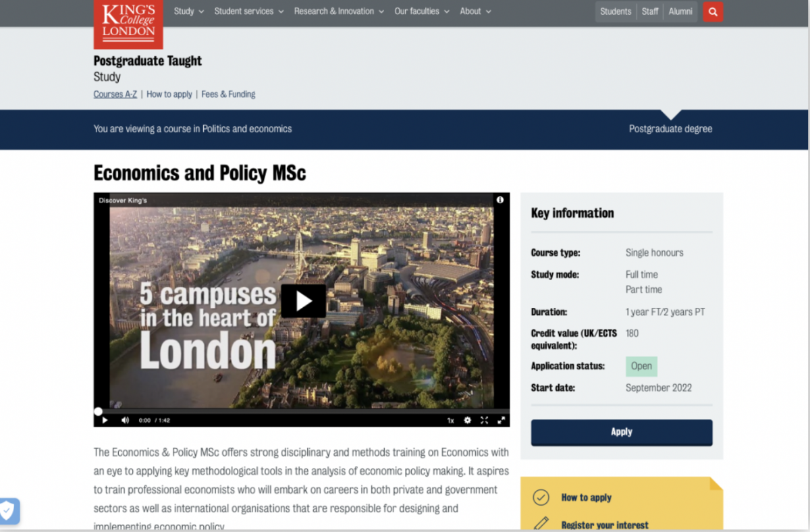Open the Alumni link in top bar
Image resolution: width=810 pixels, height=532 pixels.
pos(680,11)
